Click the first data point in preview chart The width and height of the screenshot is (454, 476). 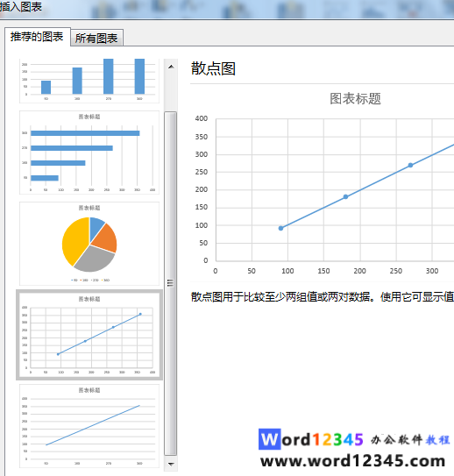[x=280, y=228]
